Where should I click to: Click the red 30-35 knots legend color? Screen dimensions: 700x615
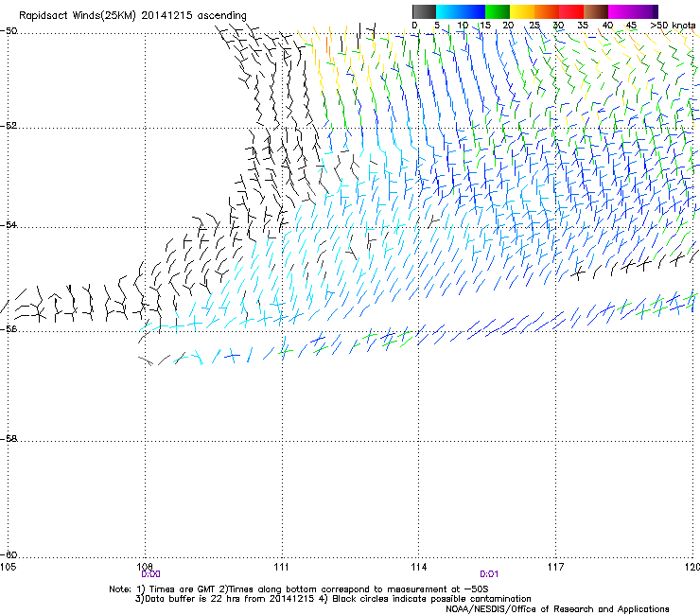pyautogui.click(x=571, y=11)
